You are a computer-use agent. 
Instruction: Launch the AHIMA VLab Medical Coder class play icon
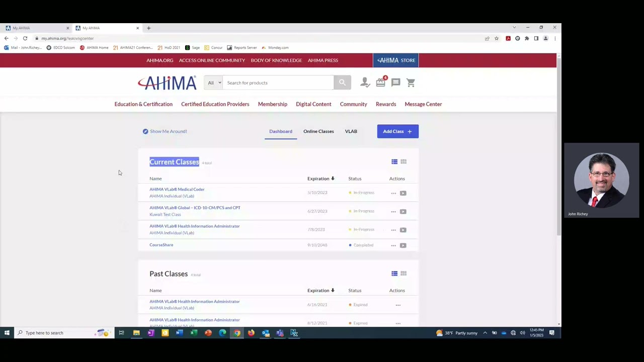point(403,193)
